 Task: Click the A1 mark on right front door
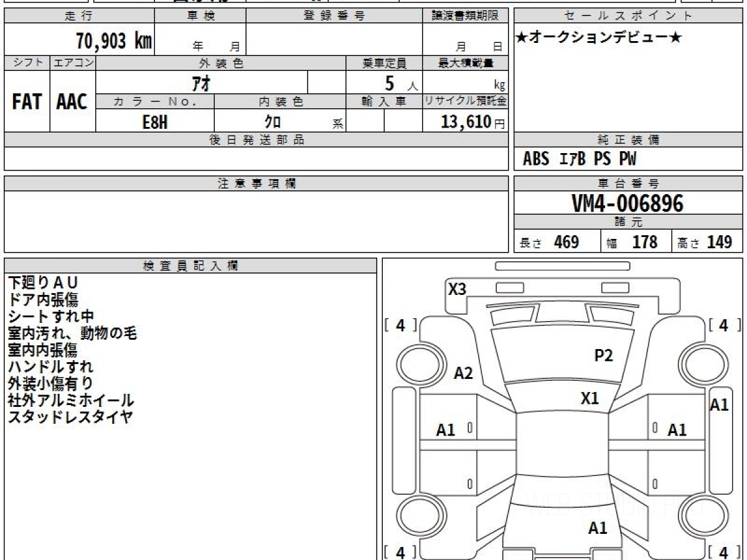click(677, 429)
